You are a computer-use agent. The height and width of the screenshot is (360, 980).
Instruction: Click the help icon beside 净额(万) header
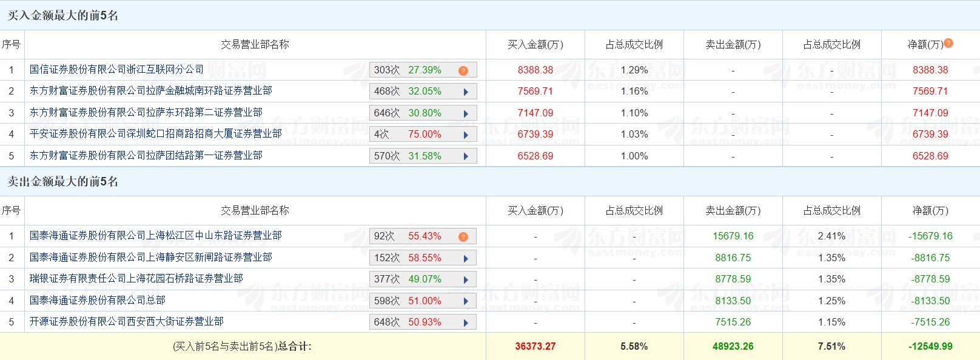(x=948, y=43)
